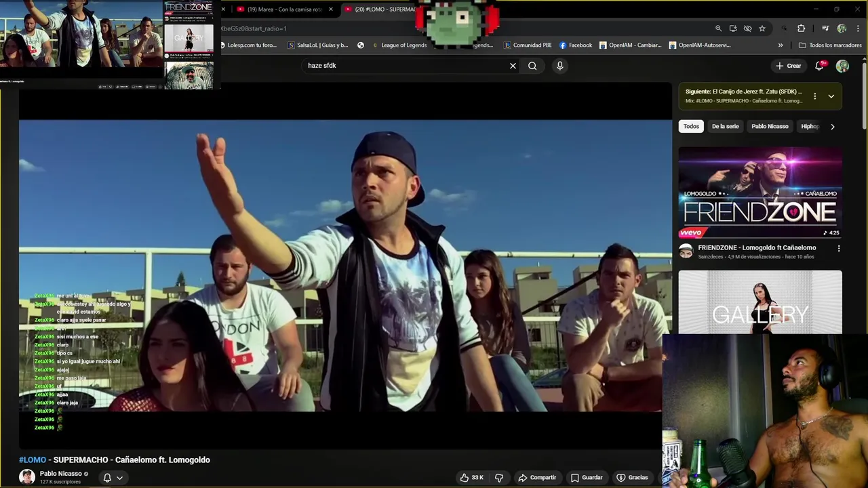Open YouTube account avatar menu

(842, 66)
